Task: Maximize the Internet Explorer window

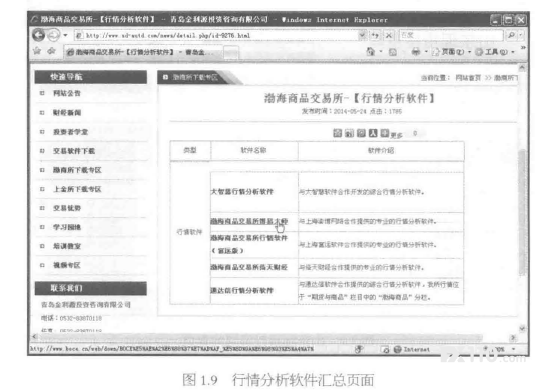Action: click(x=508, y=20)
